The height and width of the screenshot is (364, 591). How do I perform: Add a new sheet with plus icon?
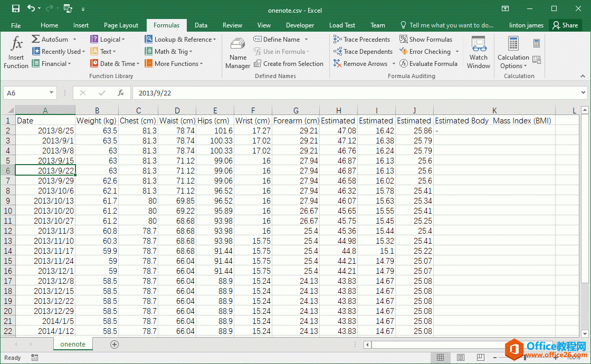(x=115, y=344)
